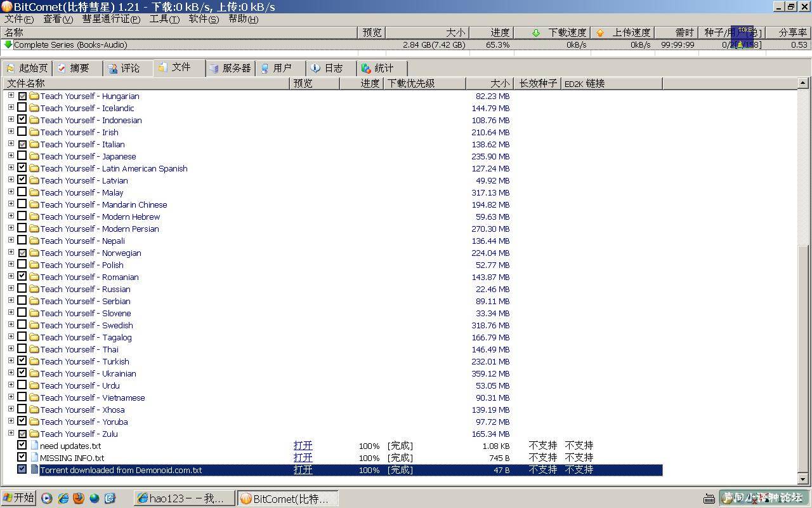Click the folder icon of Teach Yourself - Yoruba
The height and width of the screenshot is (508, 812).
point(34,422)
